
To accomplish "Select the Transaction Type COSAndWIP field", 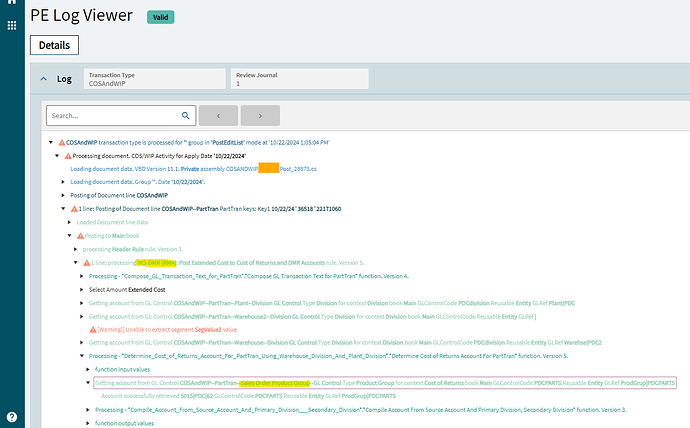I will [x=155, y=79].
